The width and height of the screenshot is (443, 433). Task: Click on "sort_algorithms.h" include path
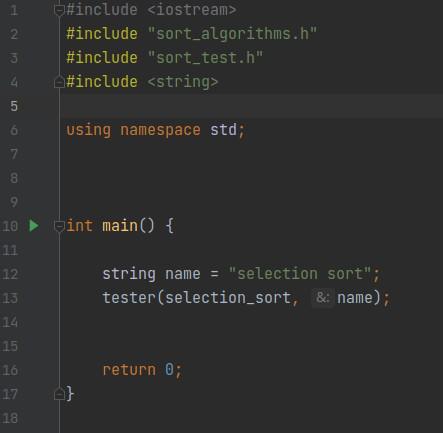[232, 34]
